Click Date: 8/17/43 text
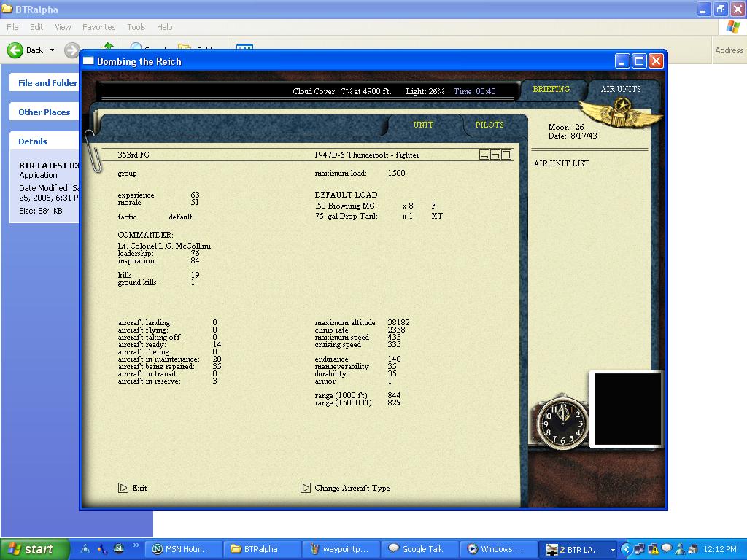This screenshot has height=560, width=747. pos(573,136)
